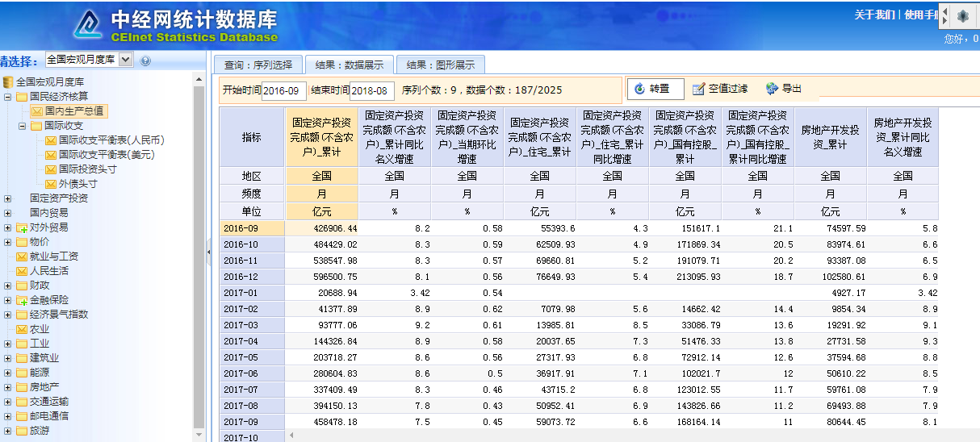Expand the 固定资产投资 tree node

tap(8, 198)
